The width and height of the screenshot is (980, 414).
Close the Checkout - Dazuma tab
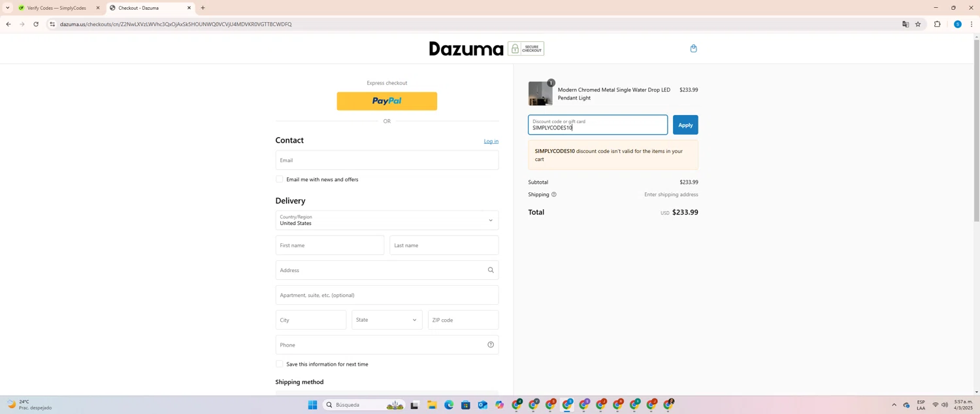pos(189,8)
